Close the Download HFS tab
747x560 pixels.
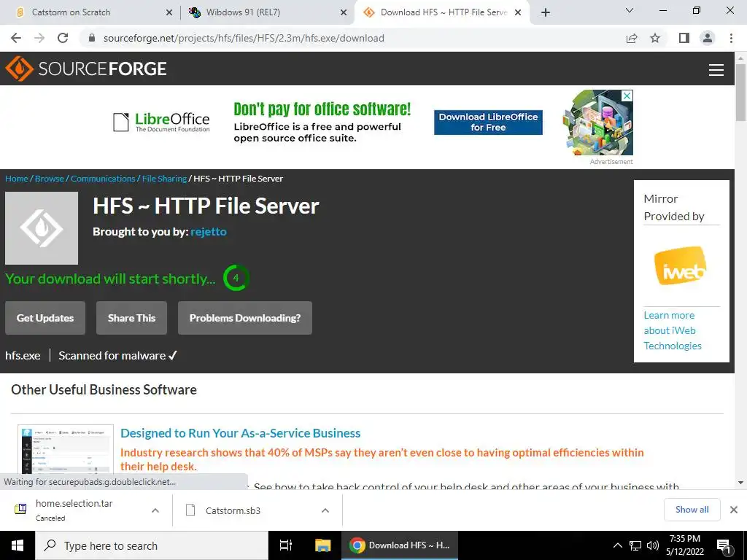coord(518,12)
